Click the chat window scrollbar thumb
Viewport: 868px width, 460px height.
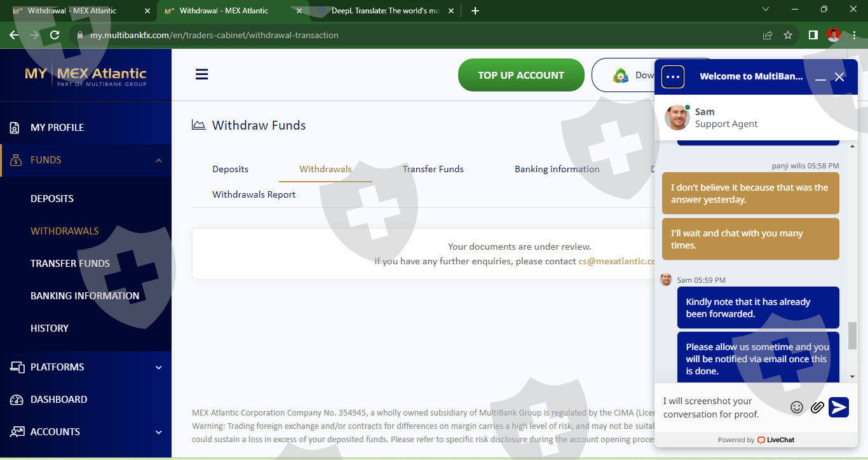click(x=852, y=335)
